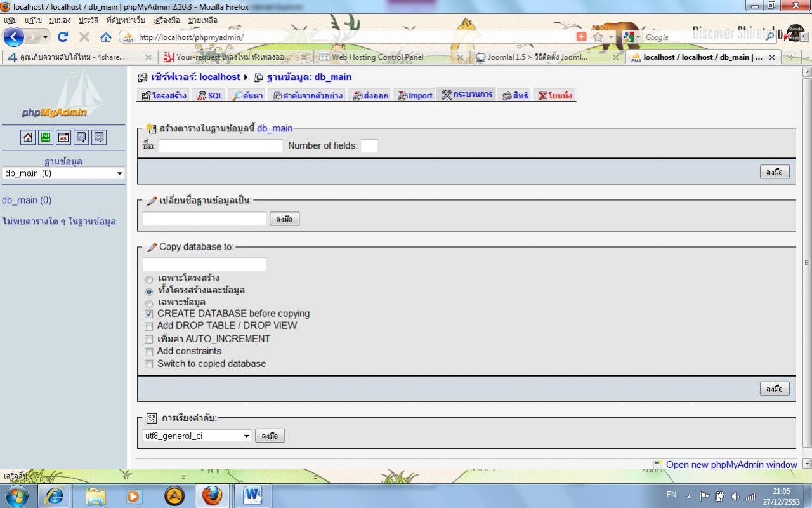
Task: Open the SQL query window icon
Action: [63, 137]
